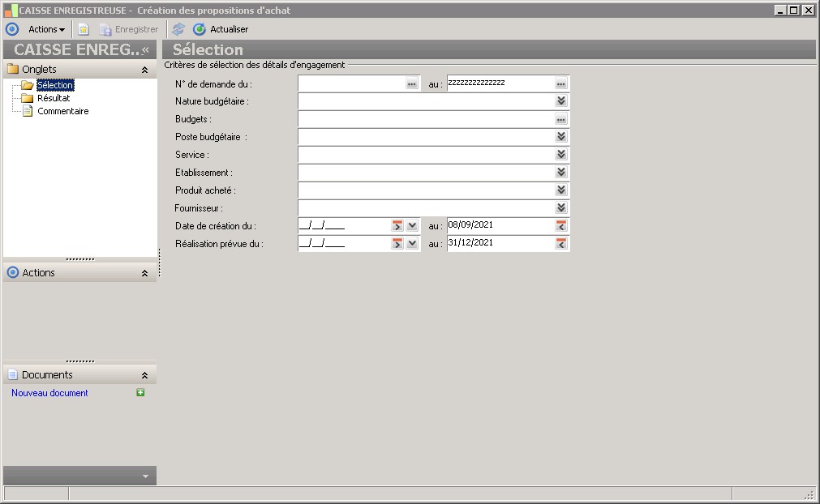Collapse the Onglets section
Image resolution: width=820 pixels, height=504 pixels.
[145, 70]
